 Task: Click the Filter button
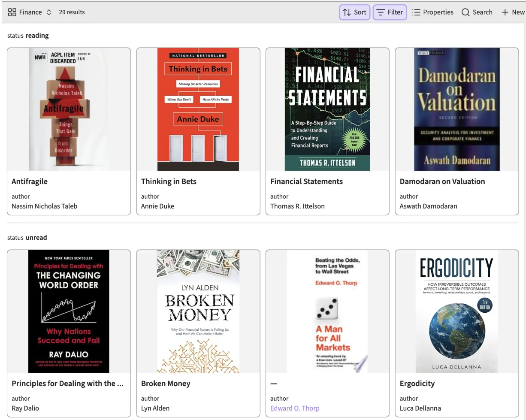(390, 12)
